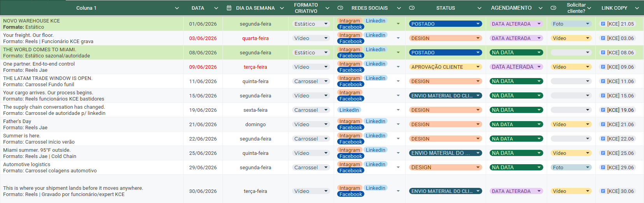Select the Automotive logistics title cell
Image resolution: width=644 pixels, height=203 pixels.
click(x=92, y=167)
